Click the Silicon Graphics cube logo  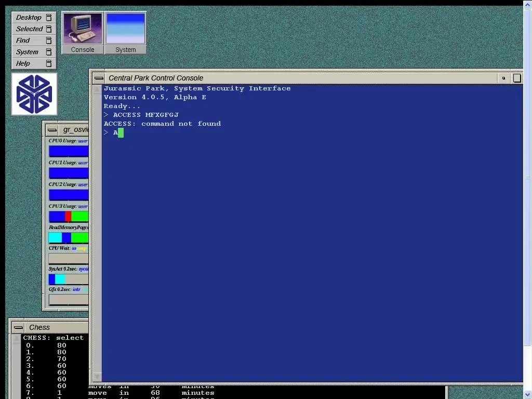(x=34, y=94)
